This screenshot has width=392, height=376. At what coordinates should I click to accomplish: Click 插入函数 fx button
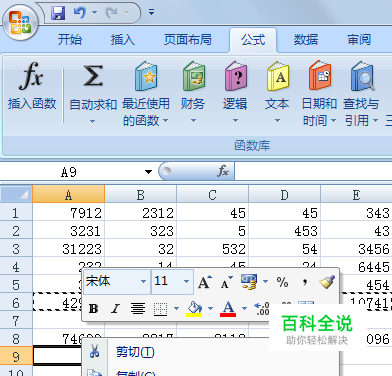click(32, 86)
